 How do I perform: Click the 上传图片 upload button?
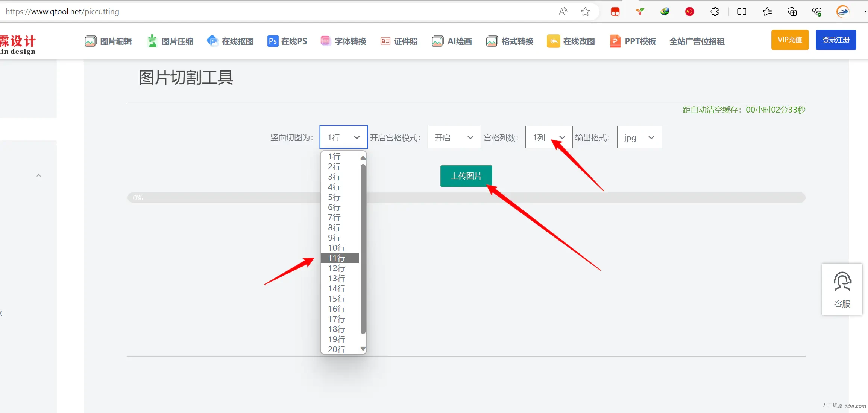(x=466, y=176)
